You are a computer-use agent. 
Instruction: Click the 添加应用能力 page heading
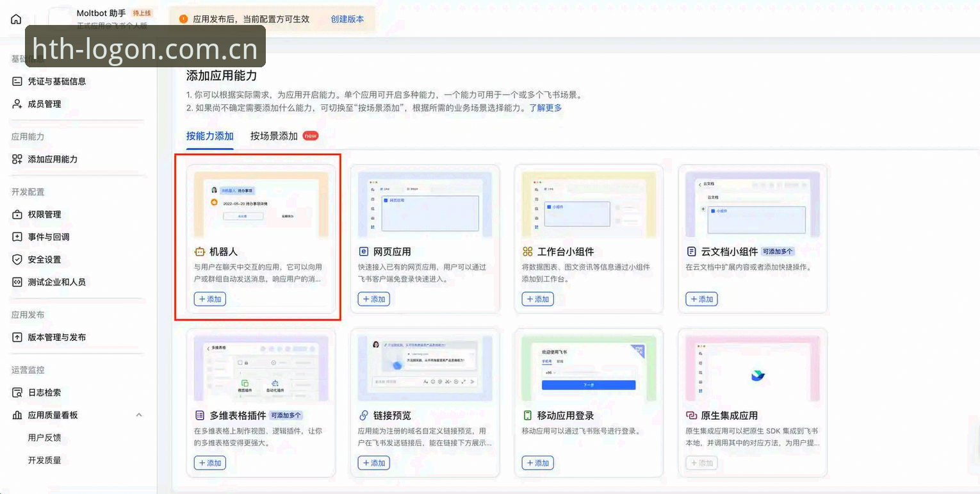pos(222,76)
